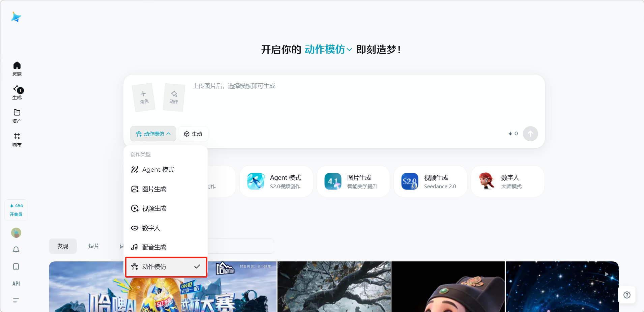Open the 数字人 大师模式 card
This screenshot has height=312, width=644.
point(507,181)
